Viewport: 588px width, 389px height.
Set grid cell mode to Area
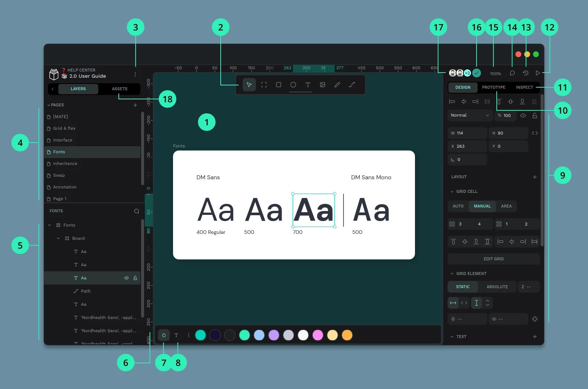point(506,206)
